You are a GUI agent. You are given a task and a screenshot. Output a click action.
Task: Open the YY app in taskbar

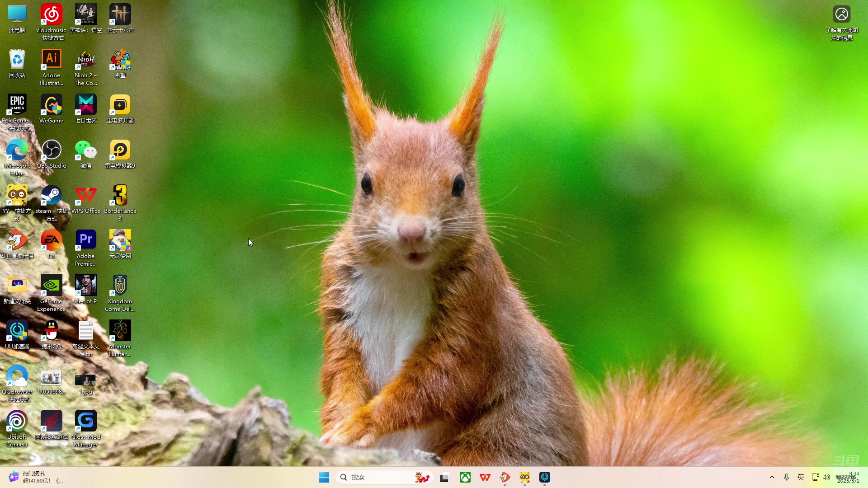(x=524, y=477)
